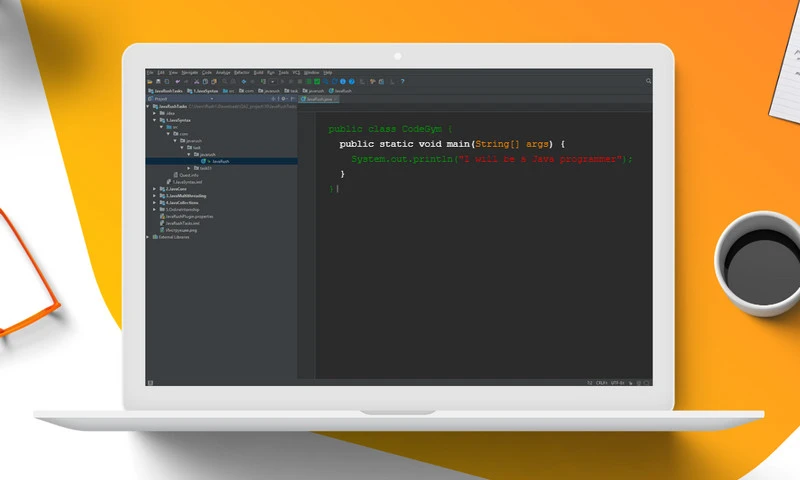
Task: Open the View menu
Action: [x=173, y=72]
